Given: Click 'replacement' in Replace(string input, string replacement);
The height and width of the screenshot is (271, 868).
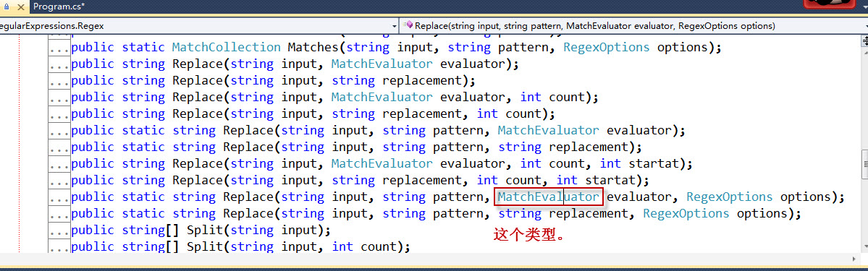Looking at the screenshot, I should (422, 81).
